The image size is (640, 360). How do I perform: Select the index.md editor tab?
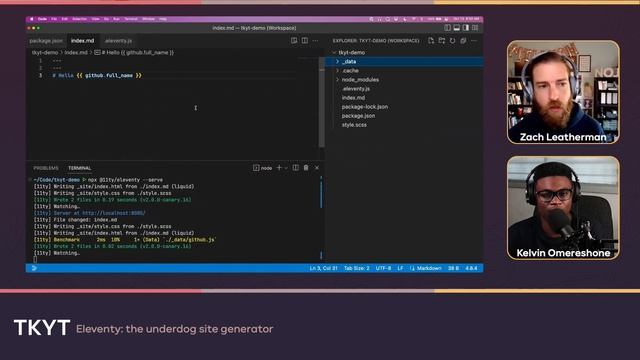coord(83,41)
